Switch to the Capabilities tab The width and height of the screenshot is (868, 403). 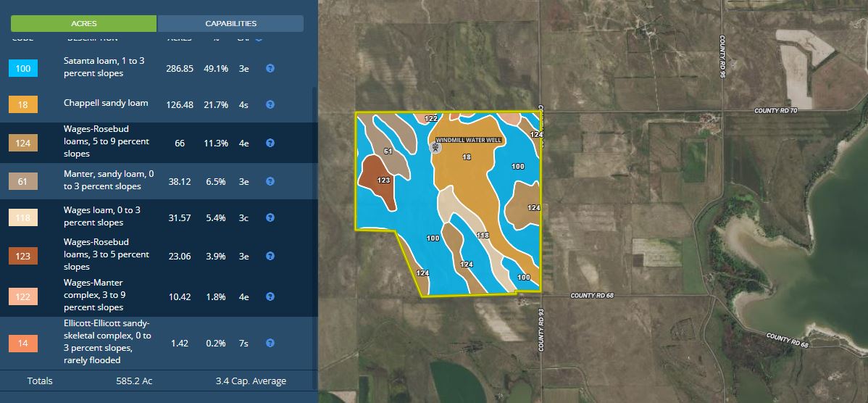230,23
